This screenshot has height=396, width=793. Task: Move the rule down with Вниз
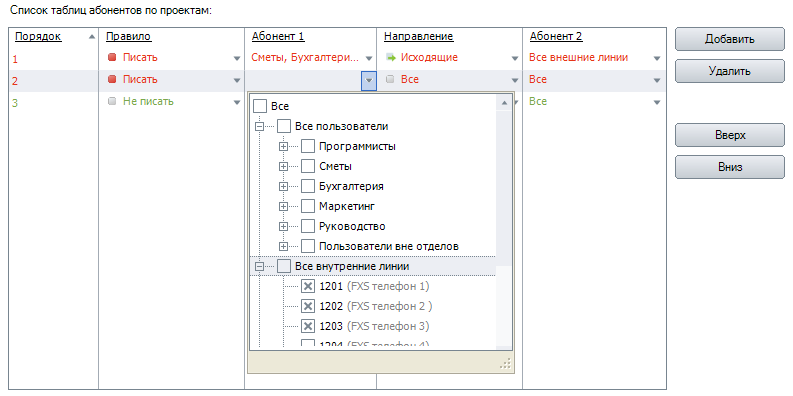click(730, 167)
